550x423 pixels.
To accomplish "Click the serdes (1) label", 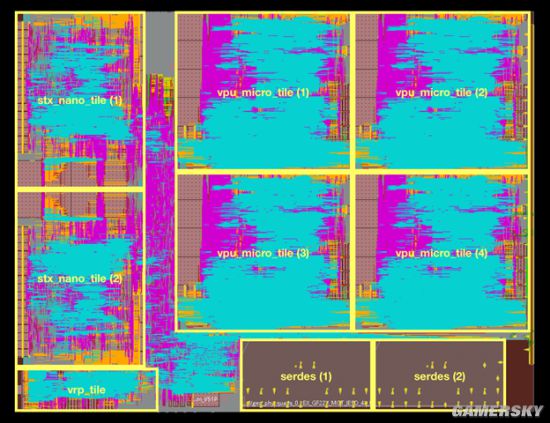I will [x=306, y=377].
